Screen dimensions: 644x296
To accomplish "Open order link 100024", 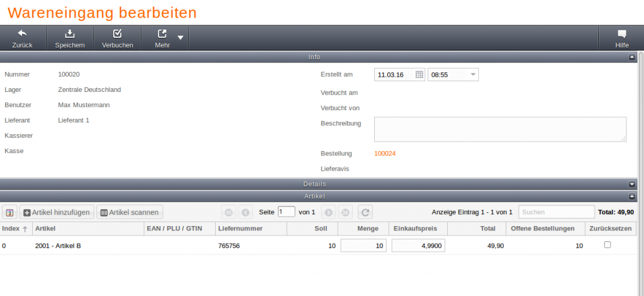I will pos(385,153).
